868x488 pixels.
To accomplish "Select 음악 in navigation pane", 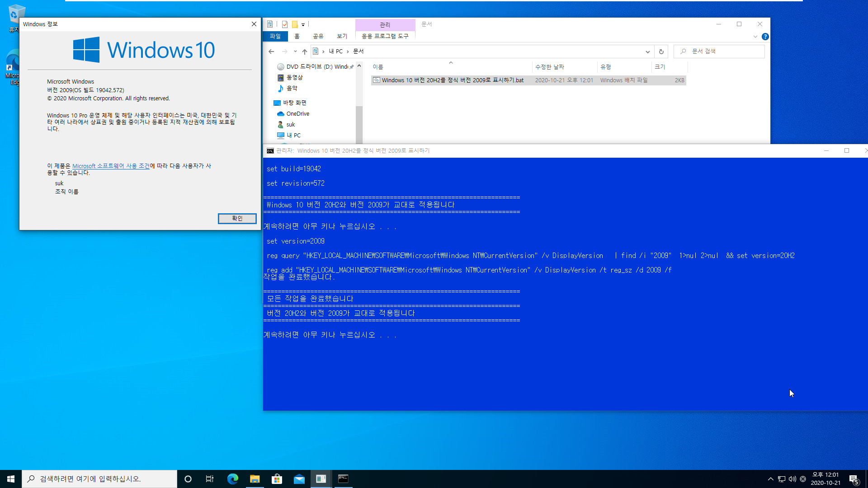I will click(x=287, y=89).
